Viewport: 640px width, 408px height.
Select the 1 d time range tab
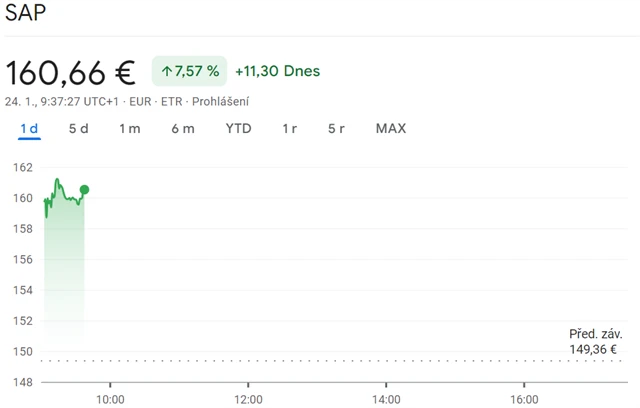coord(29,129)
